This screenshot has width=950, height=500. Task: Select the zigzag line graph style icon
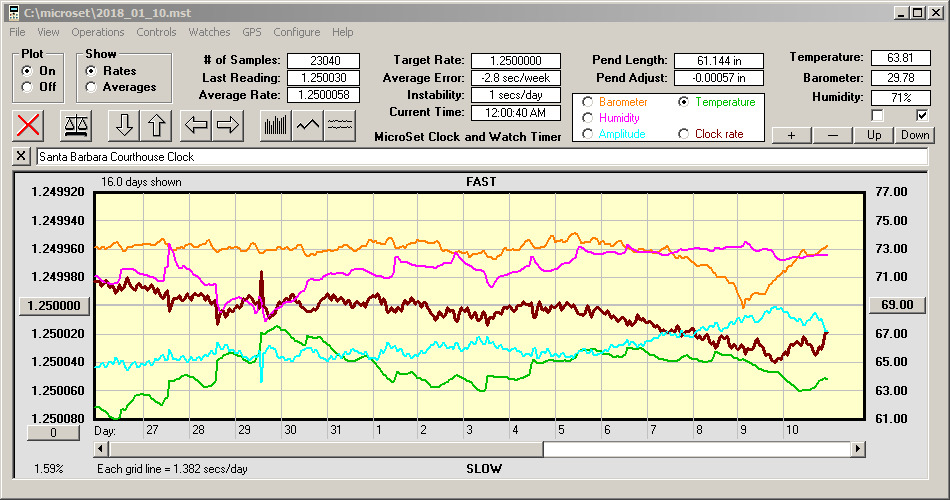pos(308,126)
